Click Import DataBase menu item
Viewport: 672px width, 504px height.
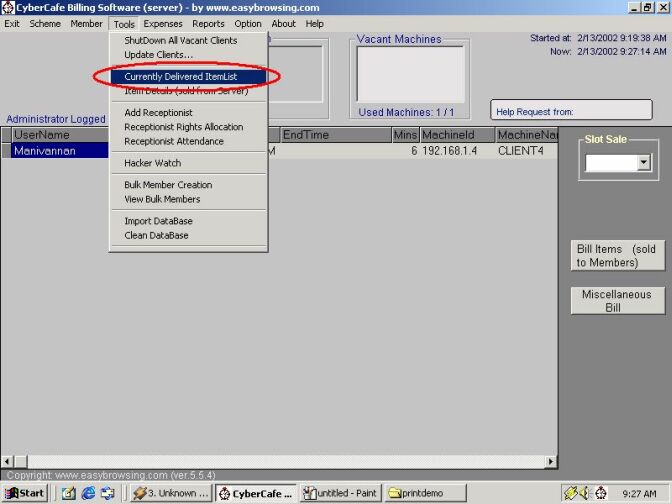coord(158,221)
